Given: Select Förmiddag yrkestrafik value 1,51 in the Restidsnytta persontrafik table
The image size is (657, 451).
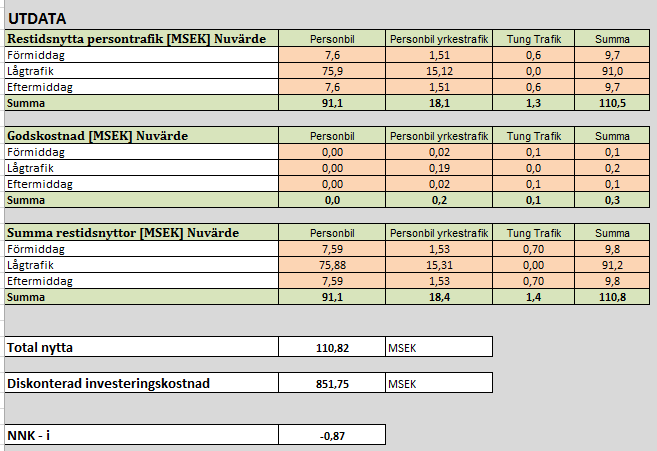Looking at the screenshot, I should coord(439,55).
